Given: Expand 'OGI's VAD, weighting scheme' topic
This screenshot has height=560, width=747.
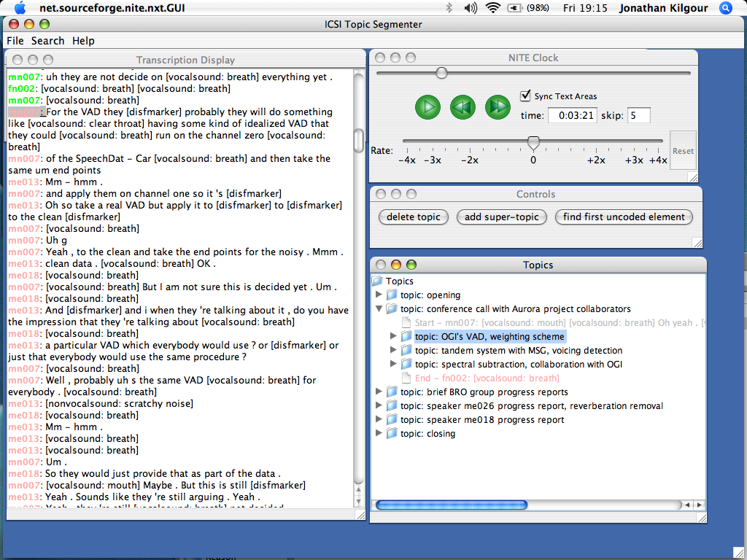Looking at the screenshot, I should 393,336.
